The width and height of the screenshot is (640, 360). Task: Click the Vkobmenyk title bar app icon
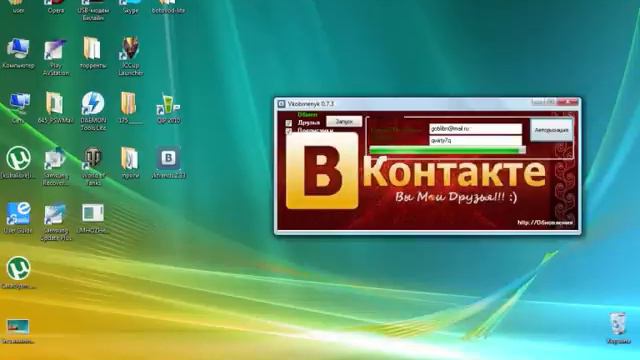281,104
